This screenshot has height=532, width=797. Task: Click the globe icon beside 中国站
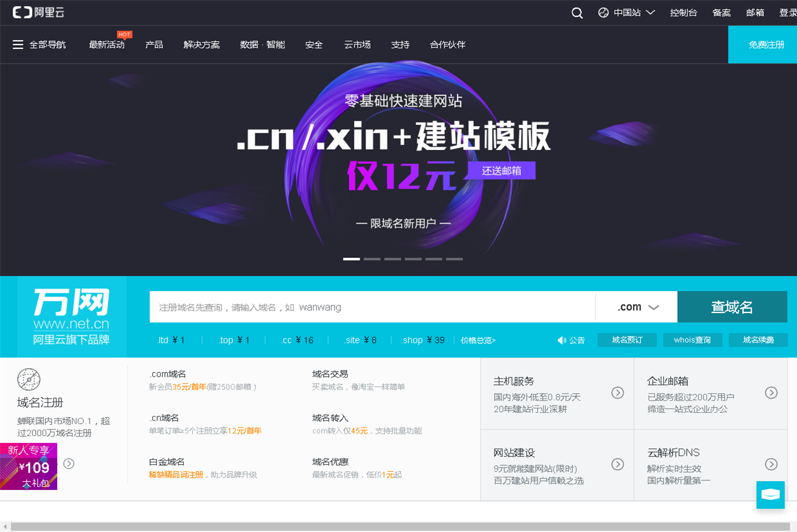[603, 13]
